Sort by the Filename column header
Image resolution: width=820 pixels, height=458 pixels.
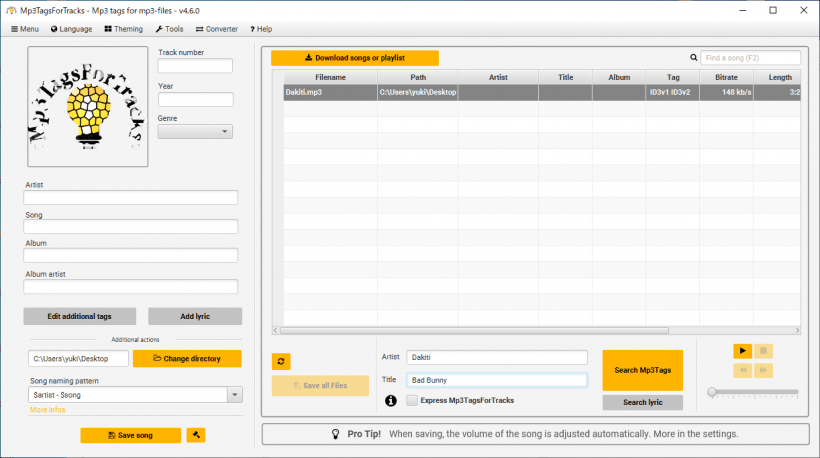331,77
